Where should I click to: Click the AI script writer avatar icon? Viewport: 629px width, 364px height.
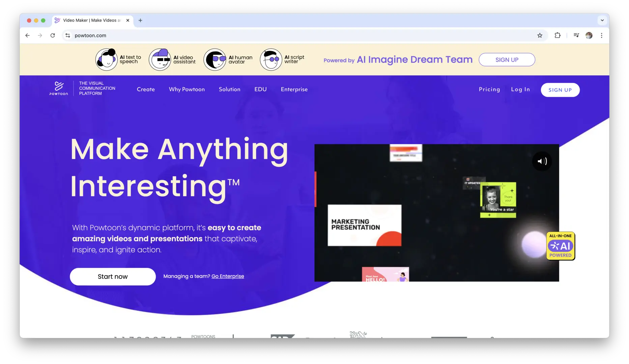pos(271,59)
